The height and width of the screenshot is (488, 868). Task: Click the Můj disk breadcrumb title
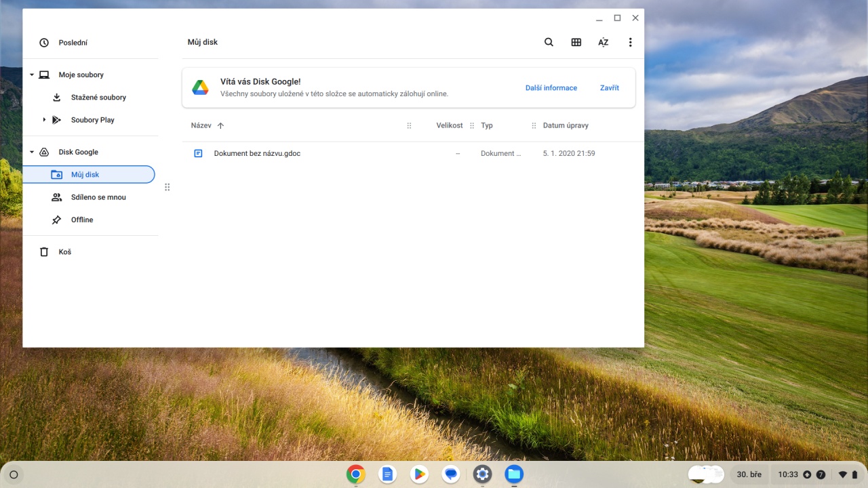pyautogui.click(x=203, y=42)
